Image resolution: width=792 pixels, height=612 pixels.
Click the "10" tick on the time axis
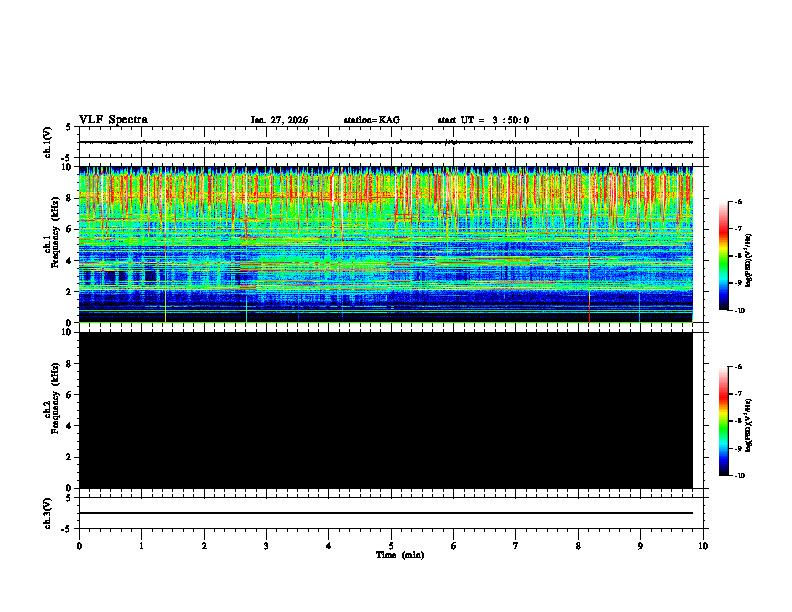click(703, 546)
